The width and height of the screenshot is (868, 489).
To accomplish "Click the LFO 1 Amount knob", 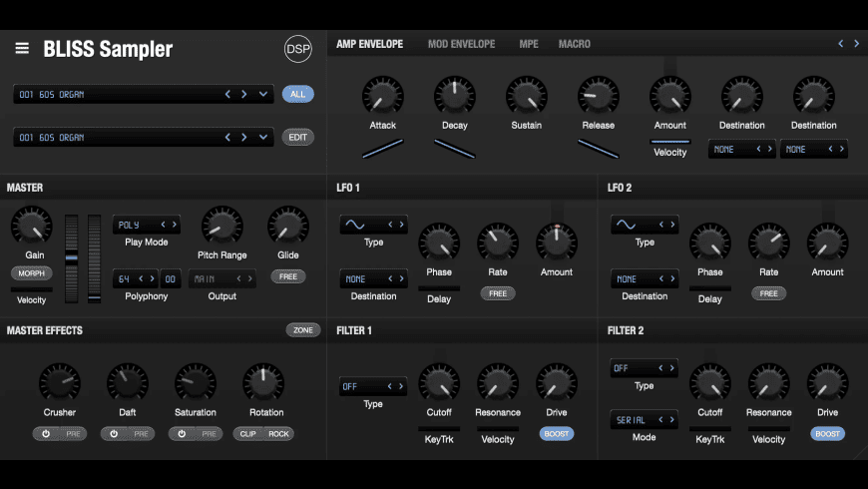I will coord(557,243).
